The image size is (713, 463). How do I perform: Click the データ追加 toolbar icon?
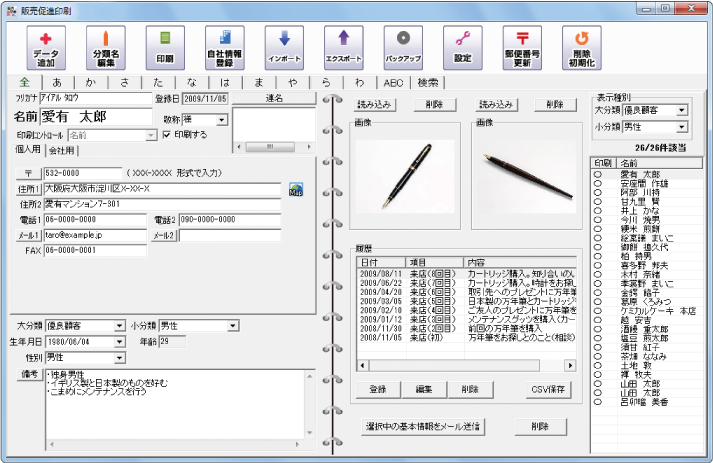[x=46, y=47]
